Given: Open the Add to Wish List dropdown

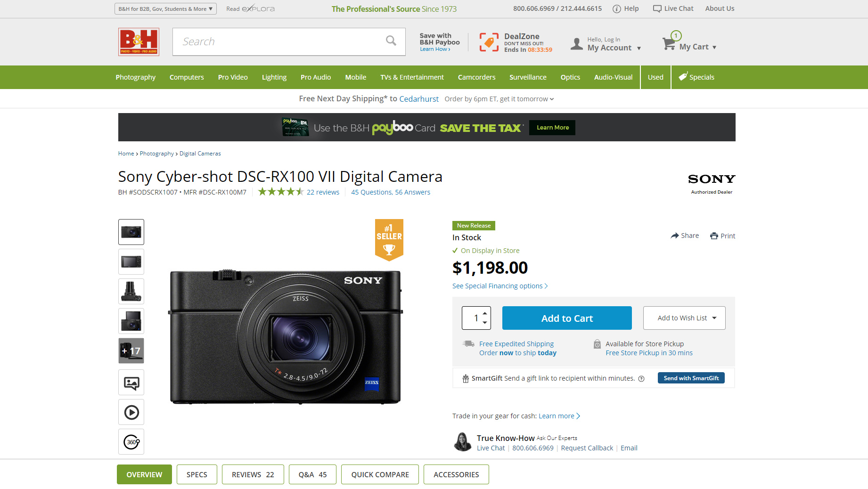Looking at the screenshot, I should pyautogui.click(x=684, y=318).
